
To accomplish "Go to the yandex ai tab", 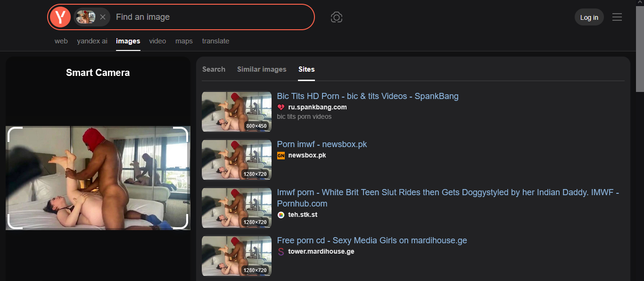I will pyautogui.click(x=92, y=41).
